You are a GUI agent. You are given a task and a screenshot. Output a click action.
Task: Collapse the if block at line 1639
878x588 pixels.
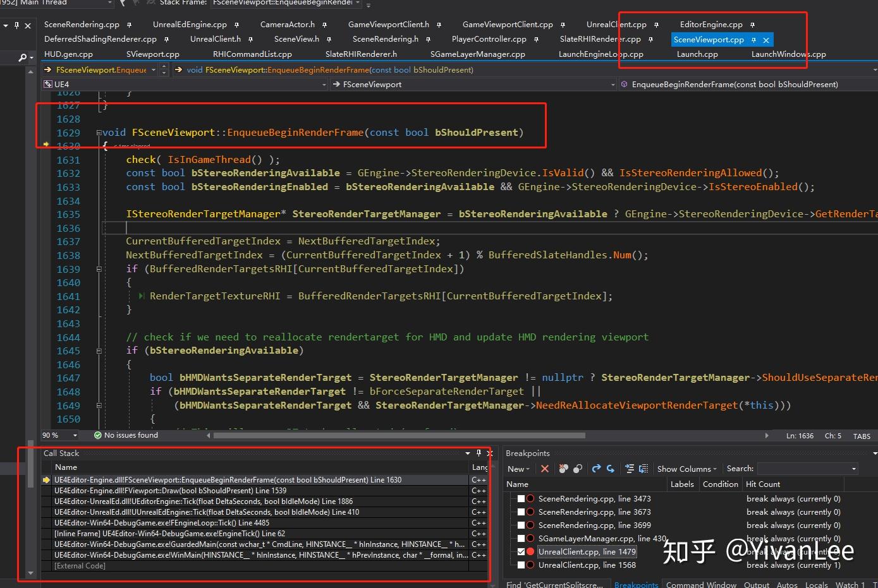99,269
